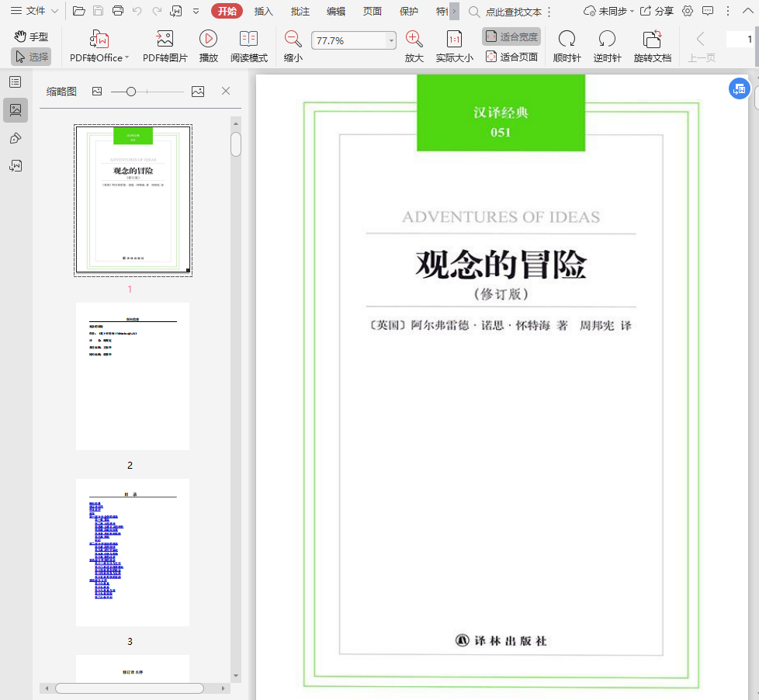Switch to the 开始 tab
Viewport: 759px width, 700px height.
tap(227, 11)
